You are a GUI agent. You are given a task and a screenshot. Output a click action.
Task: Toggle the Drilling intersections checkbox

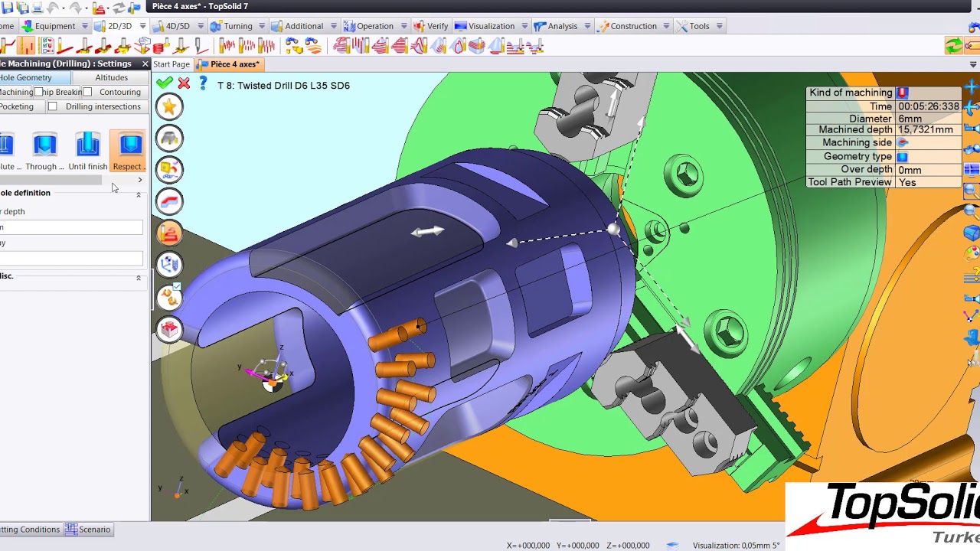(52, 106)
